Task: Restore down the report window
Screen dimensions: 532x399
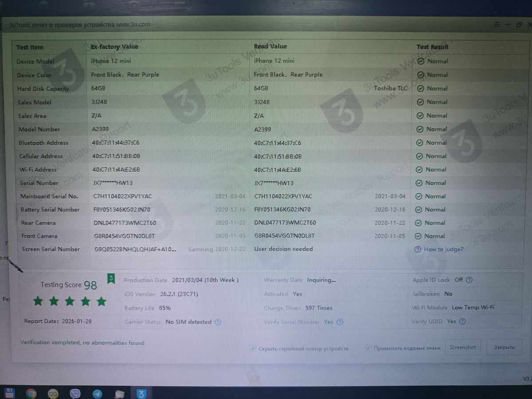Action: click(518, 25)
